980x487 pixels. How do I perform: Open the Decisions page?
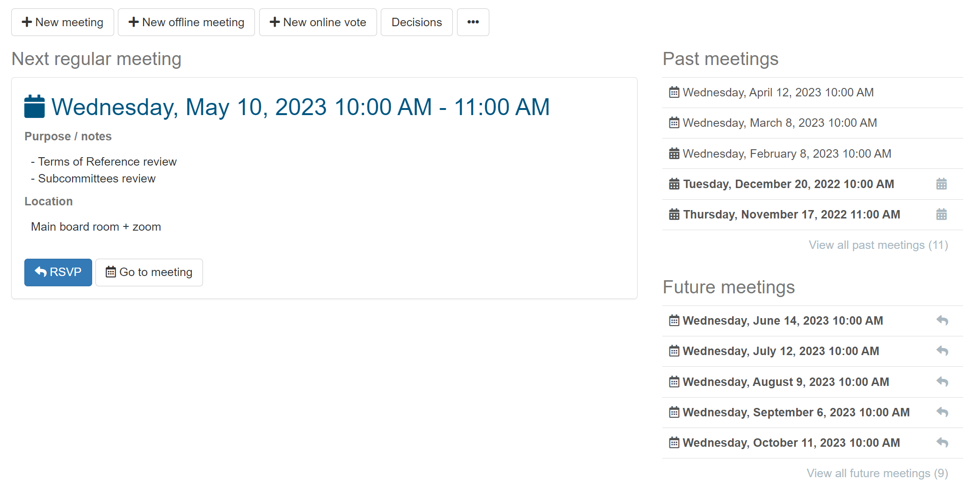[416, 22]
